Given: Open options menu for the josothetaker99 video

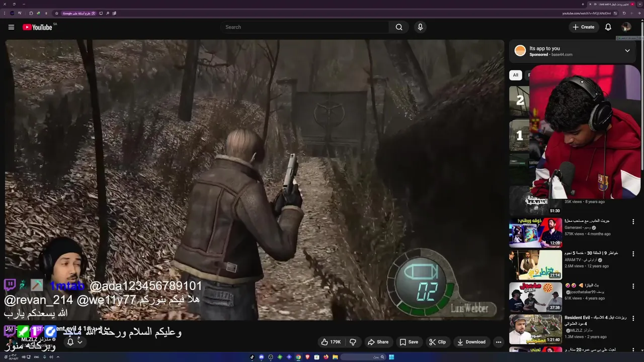Looking at the screenshot, I should click(x=633, y=286).
